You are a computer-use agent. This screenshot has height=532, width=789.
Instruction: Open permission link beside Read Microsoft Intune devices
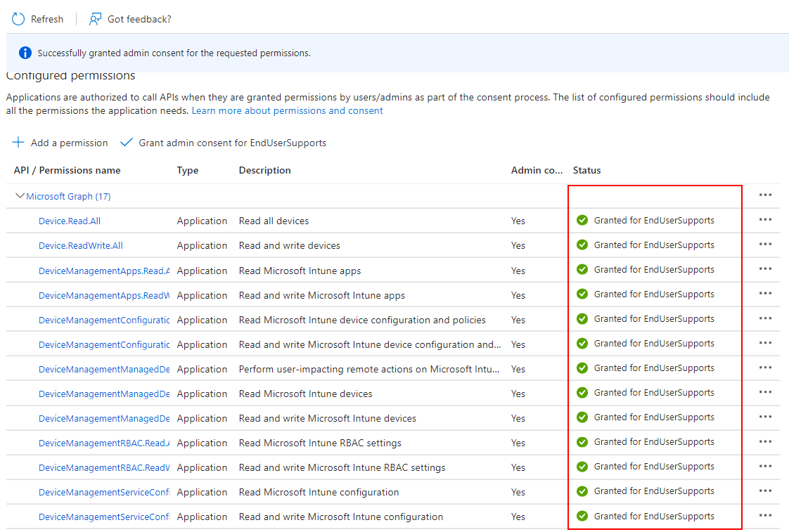click(x=104, y=394)
